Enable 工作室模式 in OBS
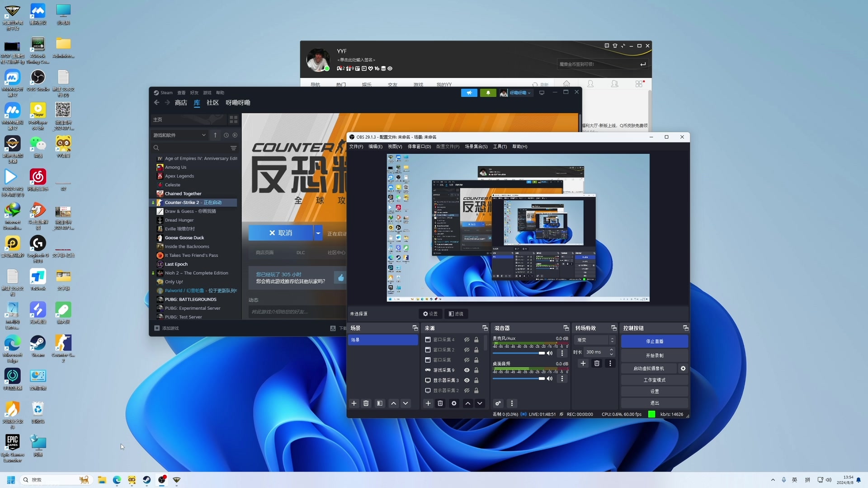 coord(655,380)
